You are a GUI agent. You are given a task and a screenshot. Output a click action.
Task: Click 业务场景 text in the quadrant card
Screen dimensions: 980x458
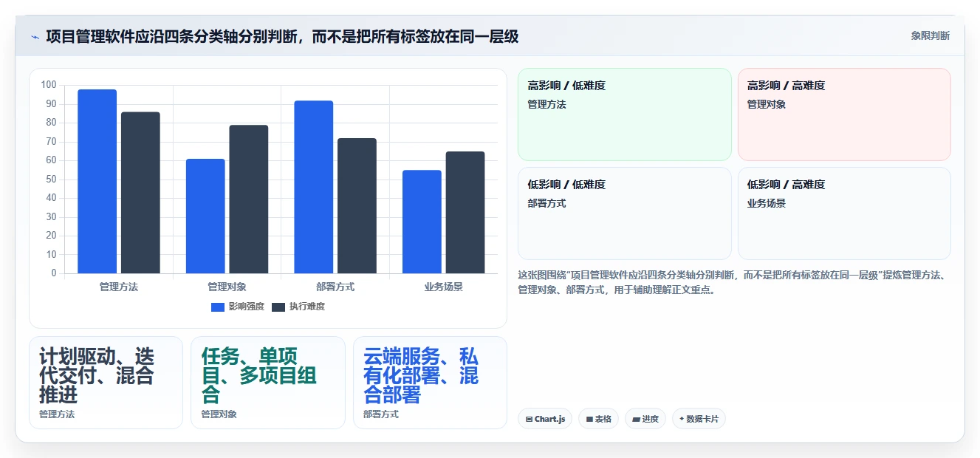point(767,203)
